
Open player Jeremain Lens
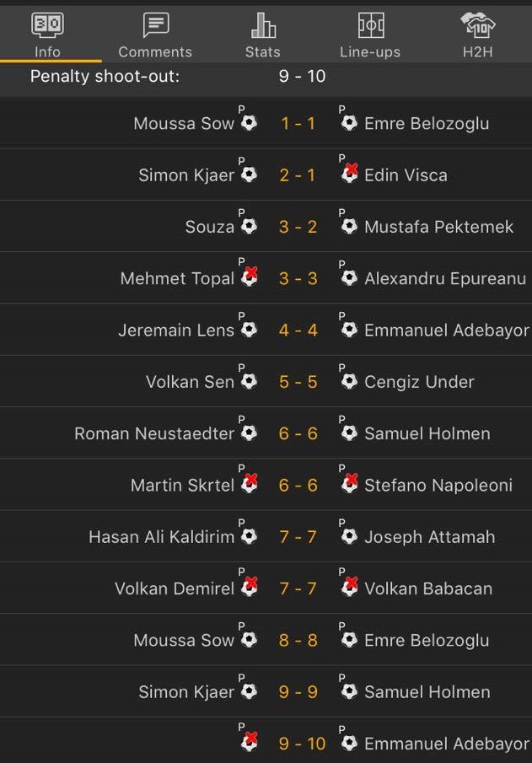(176, 330)
